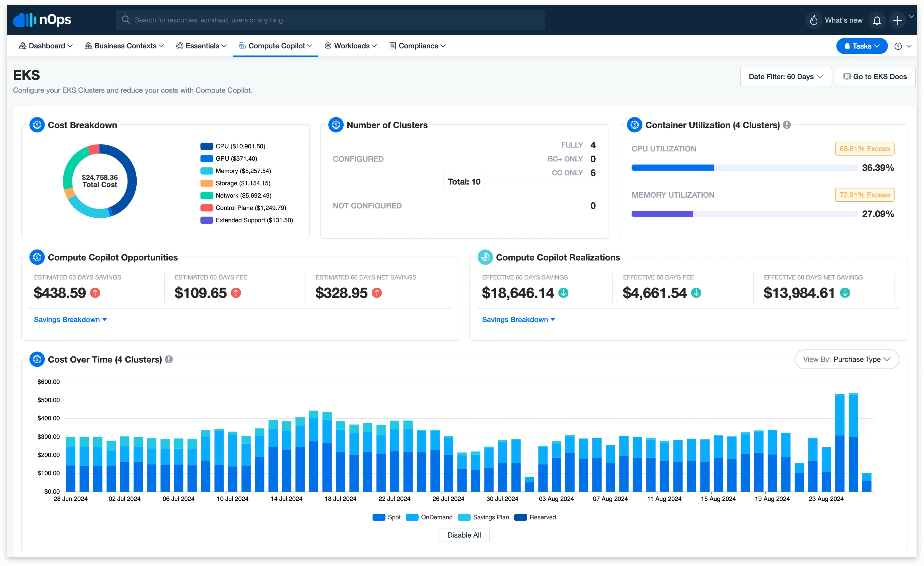Toggle GPU slice in Cost Breakdown legend

point(229,159)
